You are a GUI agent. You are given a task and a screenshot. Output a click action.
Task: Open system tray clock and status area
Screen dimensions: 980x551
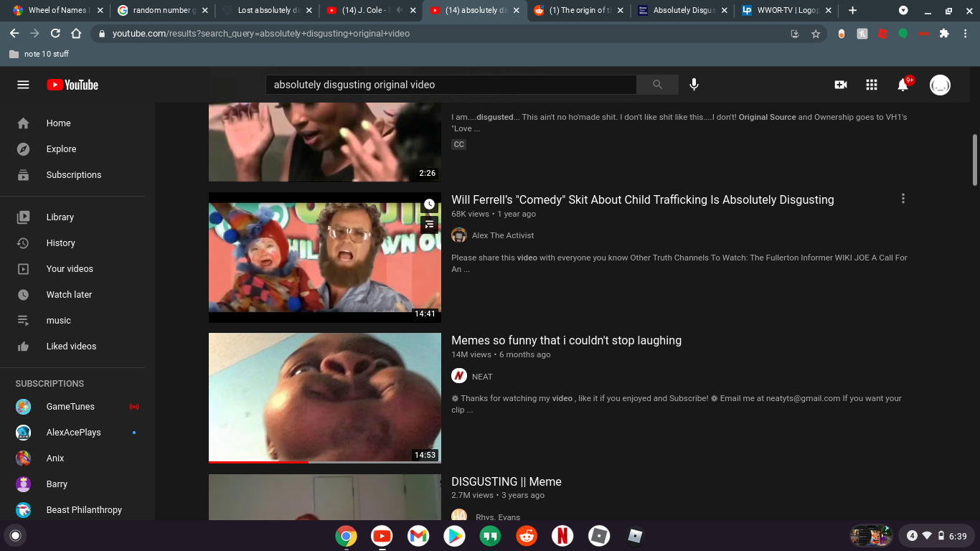936,535
